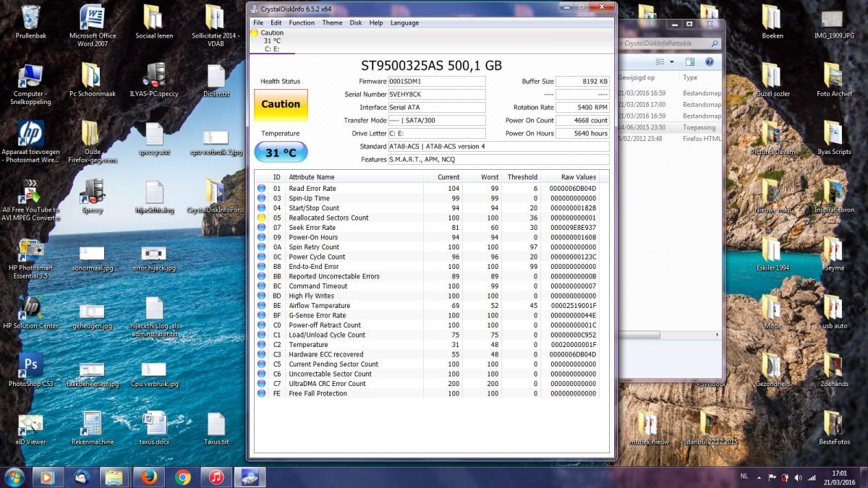Click the Threshold column header
The width and height of the screenshot is (868, 488).
(522, 177)
